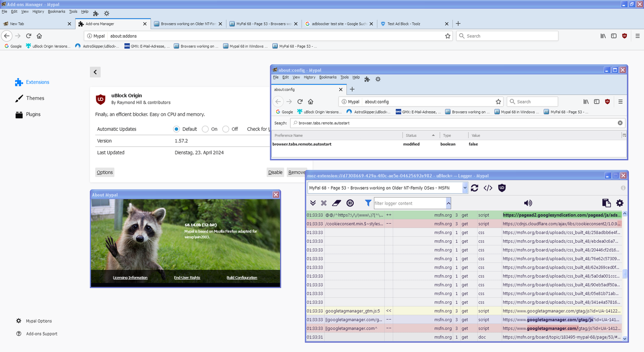Click the reload icon in the Add-ons Manager window
This screenshot has width=644, height=352.
(29, 36)
